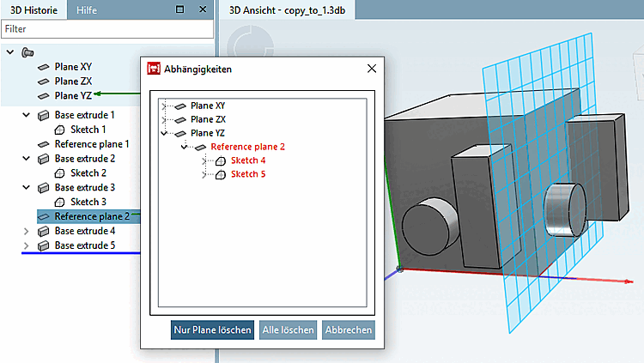
Task: Click the Sketch 5 icon in dialog
Action: coord(221,174)
